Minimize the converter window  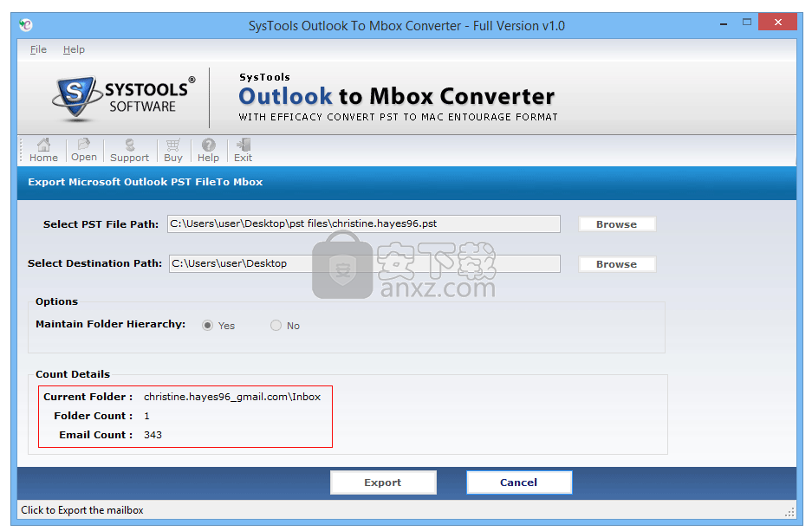pyautogui.click(x=724, y=23)
